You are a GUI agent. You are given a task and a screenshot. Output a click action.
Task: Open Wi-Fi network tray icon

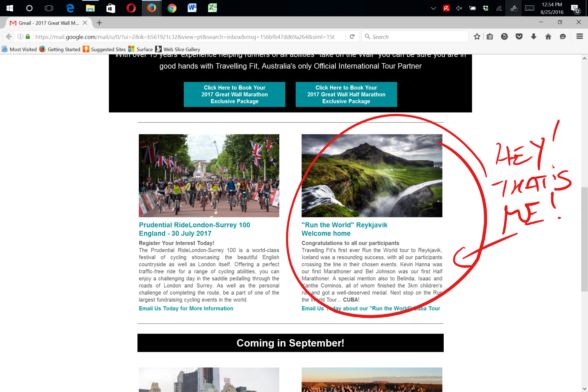click(x=499, y=8)
